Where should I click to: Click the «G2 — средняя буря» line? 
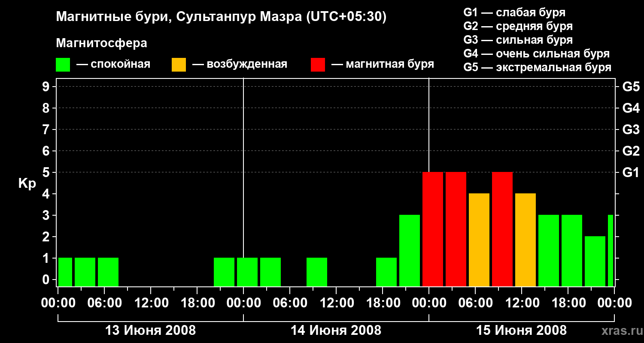pyautogui.click(x=518, y=26)
